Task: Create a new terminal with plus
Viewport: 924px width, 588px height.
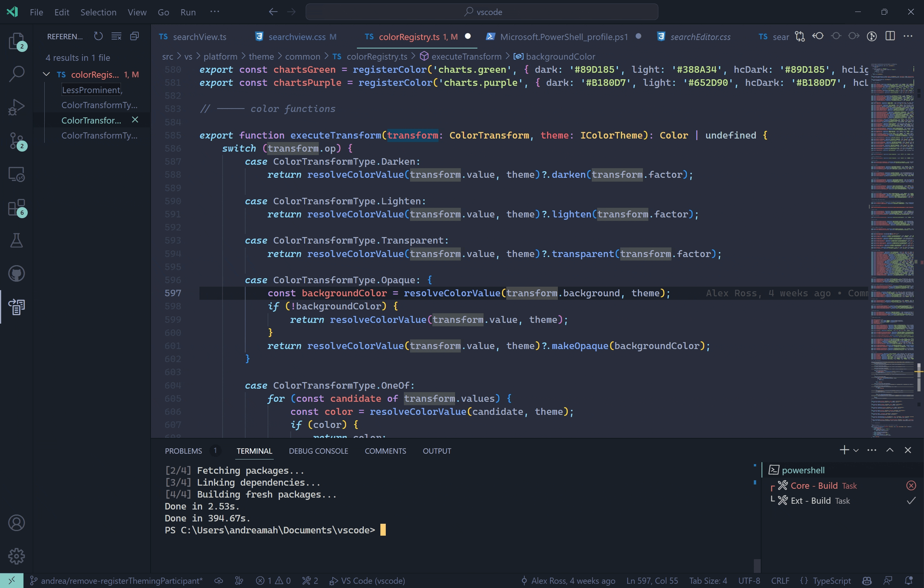Action: click(x=844, y=450)
